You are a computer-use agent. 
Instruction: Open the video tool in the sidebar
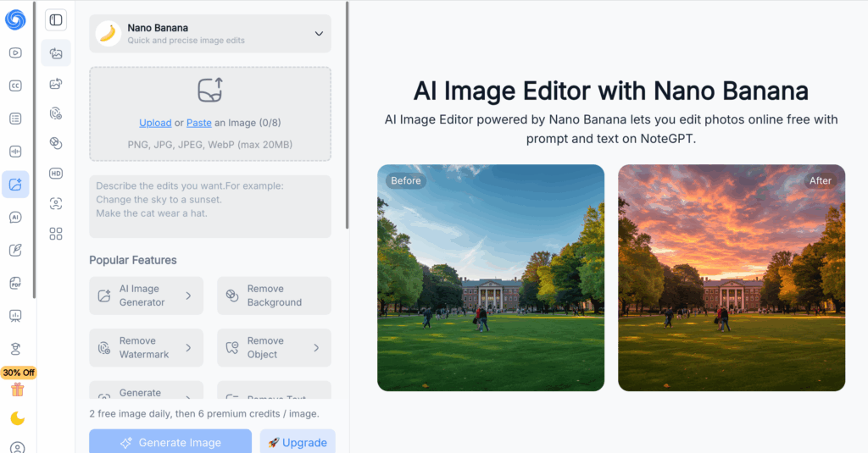pyautogui.click(x=15, y=52)
